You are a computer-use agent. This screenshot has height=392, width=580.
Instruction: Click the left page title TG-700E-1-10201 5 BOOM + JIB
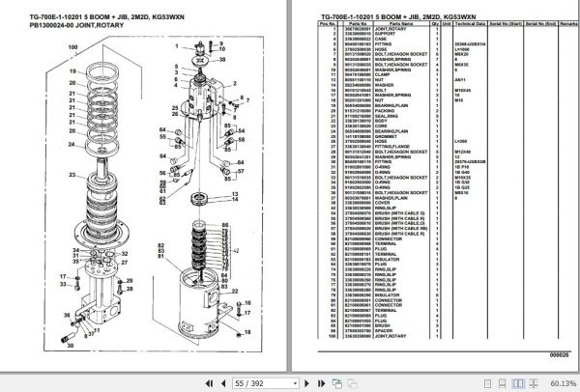[x=107, y=17]
